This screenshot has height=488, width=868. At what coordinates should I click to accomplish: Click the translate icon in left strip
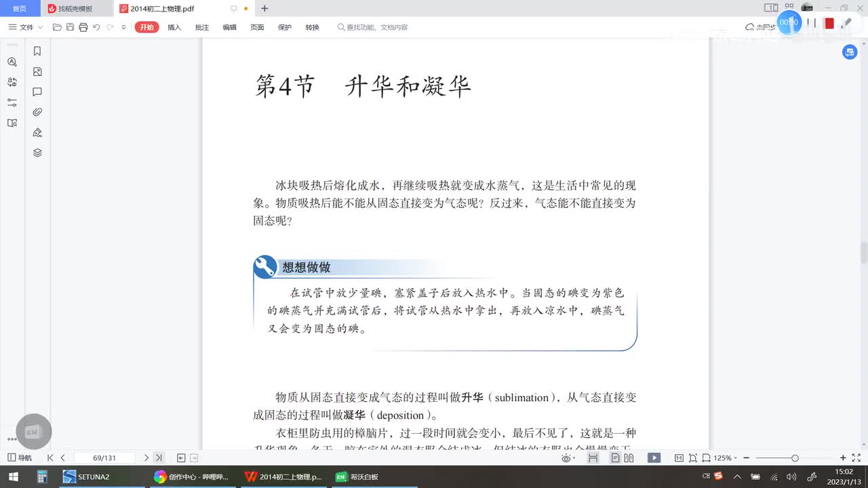tap(12, 82)
